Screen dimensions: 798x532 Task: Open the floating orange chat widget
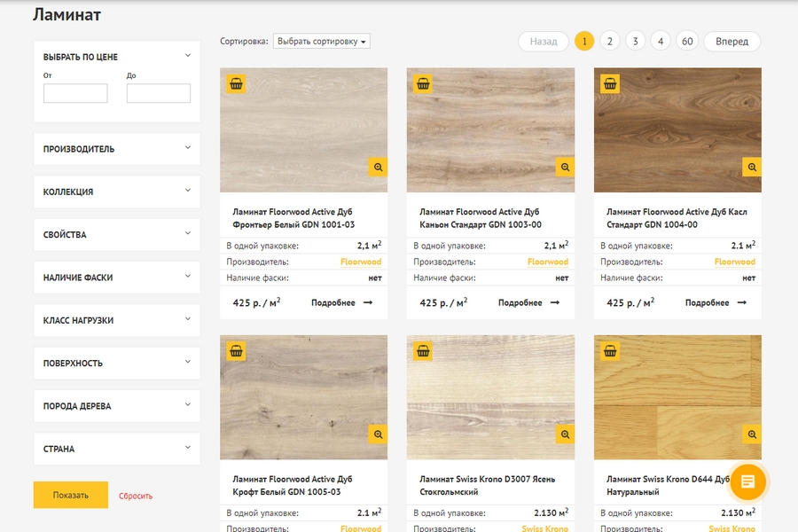(x=747, y=481)
